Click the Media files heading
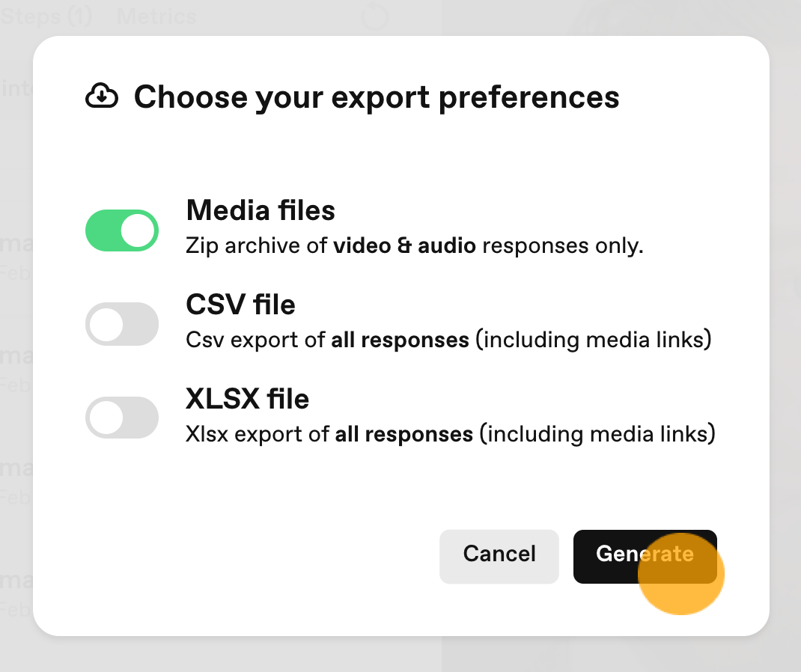 click(x=261, y=210)
